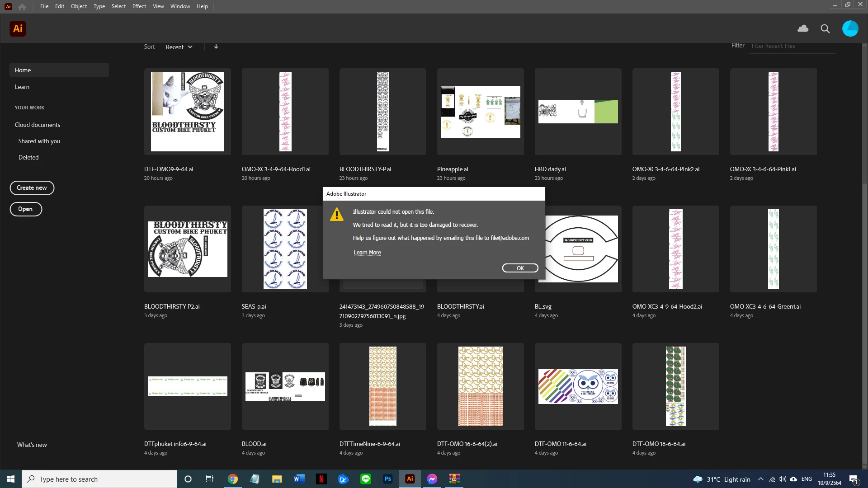This screenshot has width=868, height=488.
Task: Select Cloud documents in sidebar
Action: coord(38,125)
